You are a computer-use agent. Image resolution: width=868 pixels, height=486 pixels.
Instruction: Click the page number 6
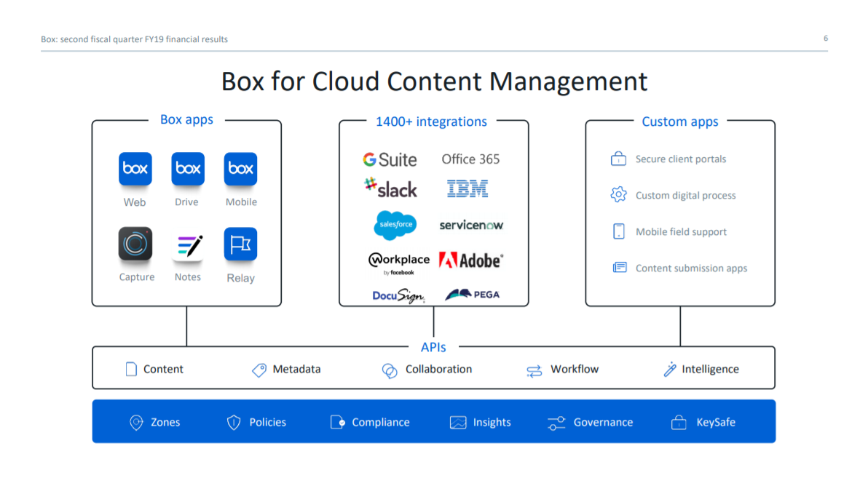pos(825,38)
